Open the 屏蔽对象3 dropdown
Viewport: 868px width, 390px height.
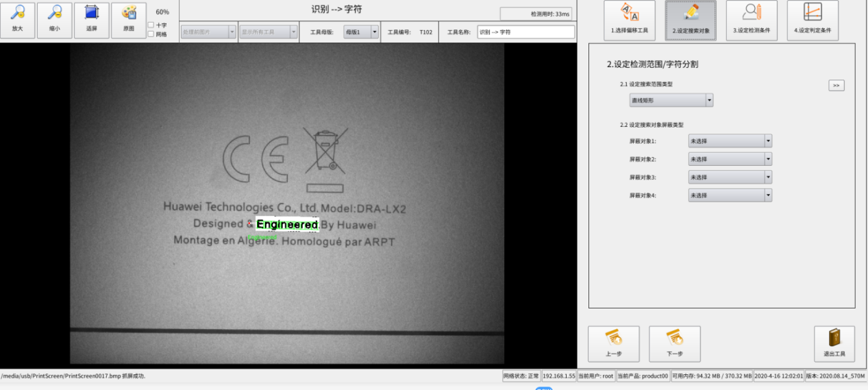point(730,178)
